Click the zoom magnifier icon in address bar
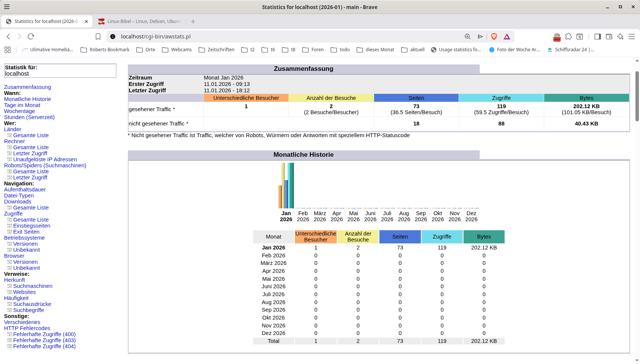640x364 pixels. pos(467,37)
